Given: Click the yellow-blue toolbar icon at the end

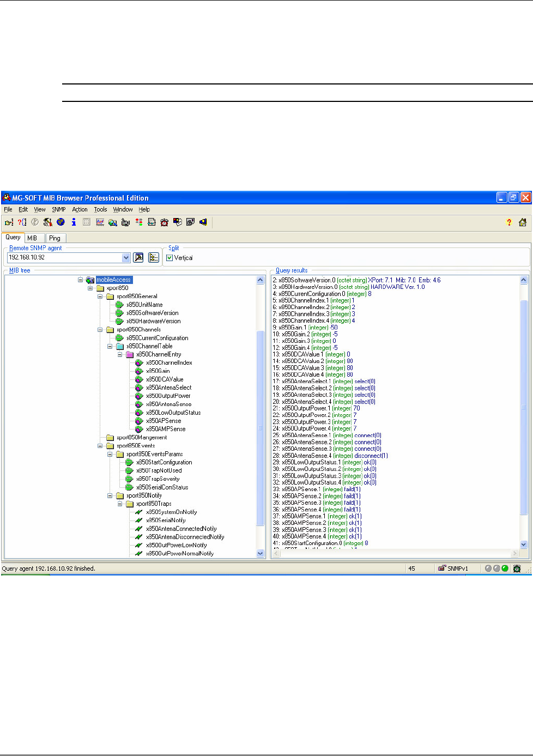Looking at the screenshot, I should click(203, 222).
